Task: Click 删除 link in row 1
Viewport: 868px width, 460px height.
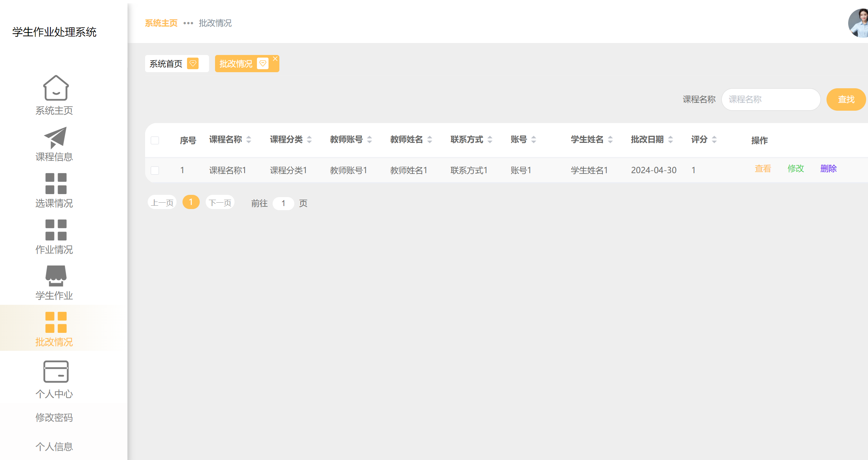Action: (828, 169)
